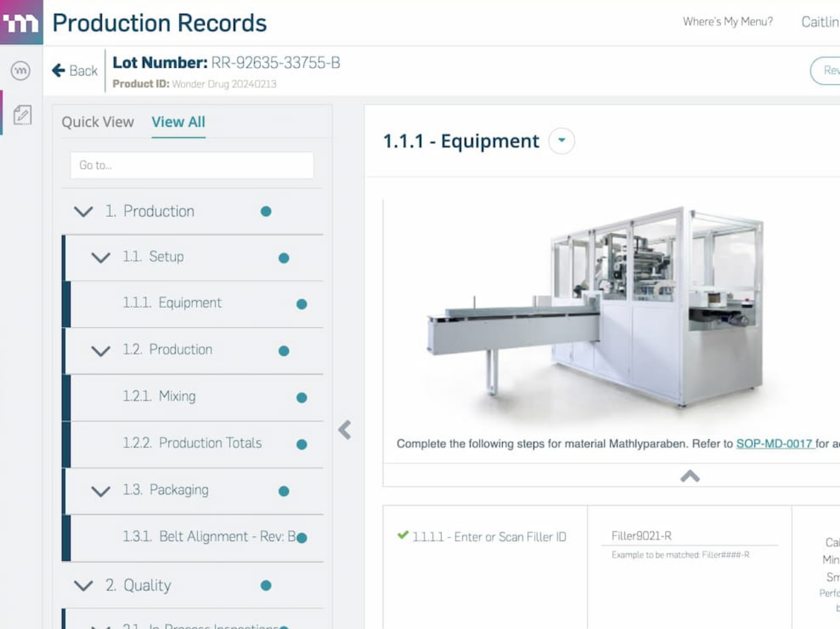Viewport: 840px width, 629px height.
Task: Click status dot for 2. Quality
Action: pos(266,585)
